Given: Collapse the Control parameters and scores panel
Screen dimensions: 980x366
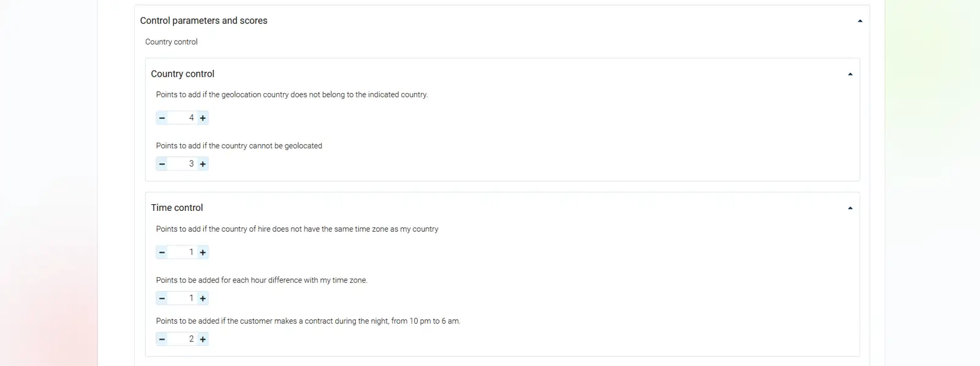Looking at the screenshot, I should coord(860,21).
